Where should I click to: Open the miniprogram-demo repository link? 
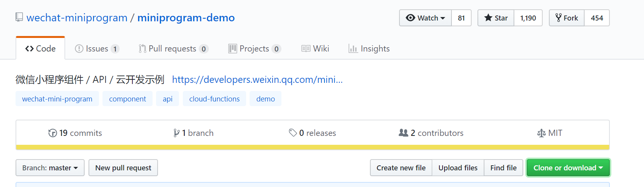(186, 18)
